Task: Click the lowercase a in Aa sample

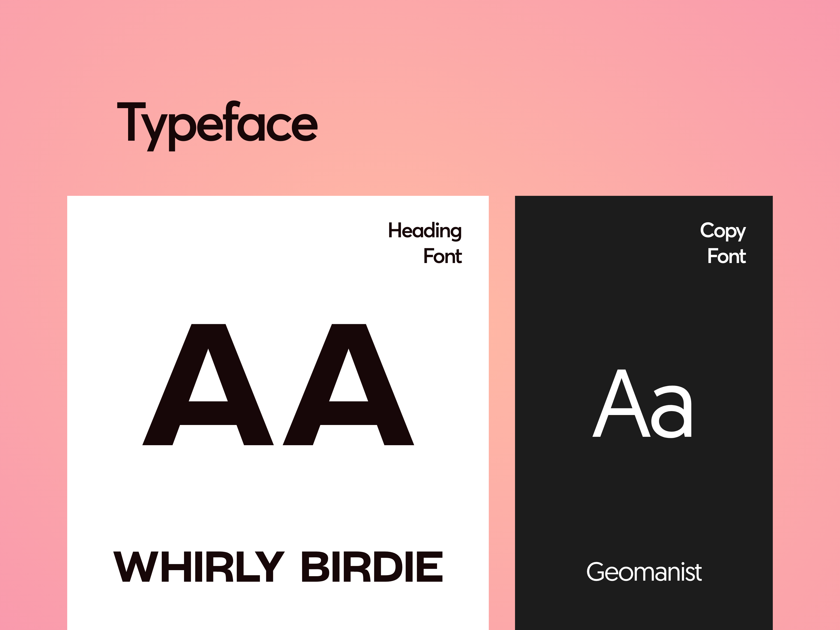Action: [x=671, y=412]
